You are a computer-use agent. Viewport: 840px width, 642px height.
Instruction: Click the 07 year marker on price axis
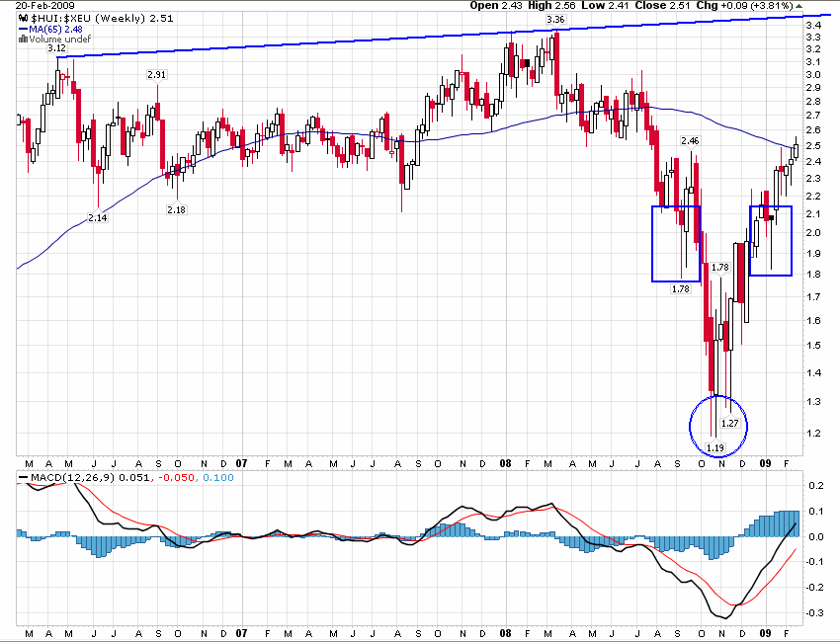(242, 462)
